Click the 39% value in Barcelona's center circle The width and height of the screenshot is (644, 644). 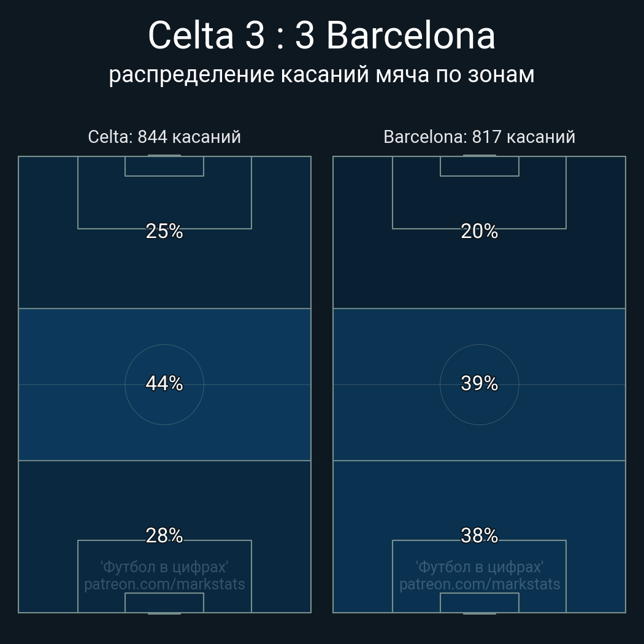point(479,383)
